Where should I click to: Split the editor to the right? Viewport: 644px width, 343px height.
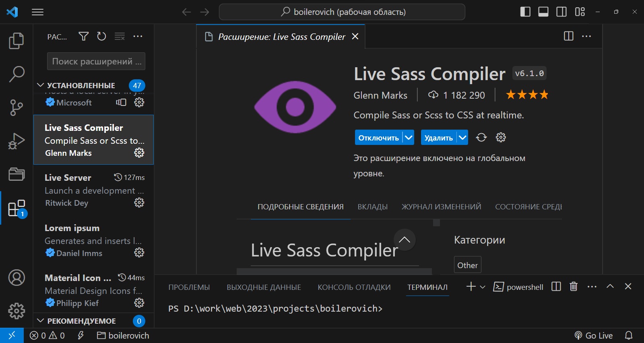[569, 36]
